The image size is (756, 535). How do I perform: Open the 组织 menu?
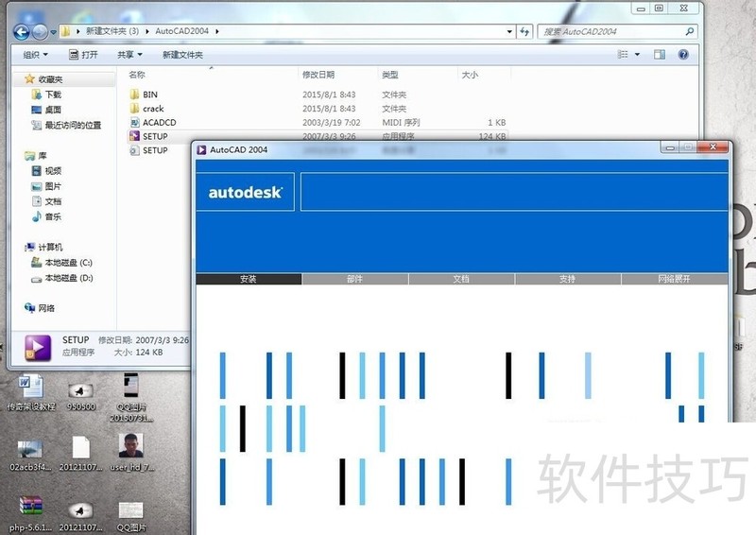click(x=36, y=55)
